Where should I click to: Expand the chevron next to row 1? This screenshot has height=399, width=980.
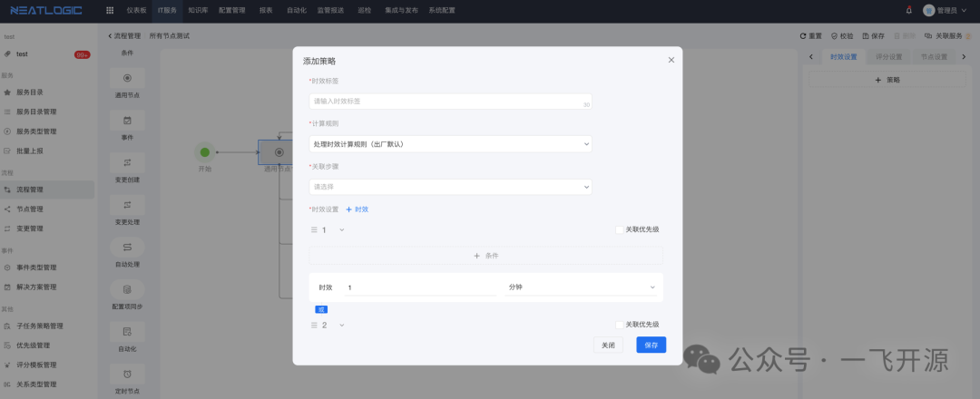pos(341,229)
